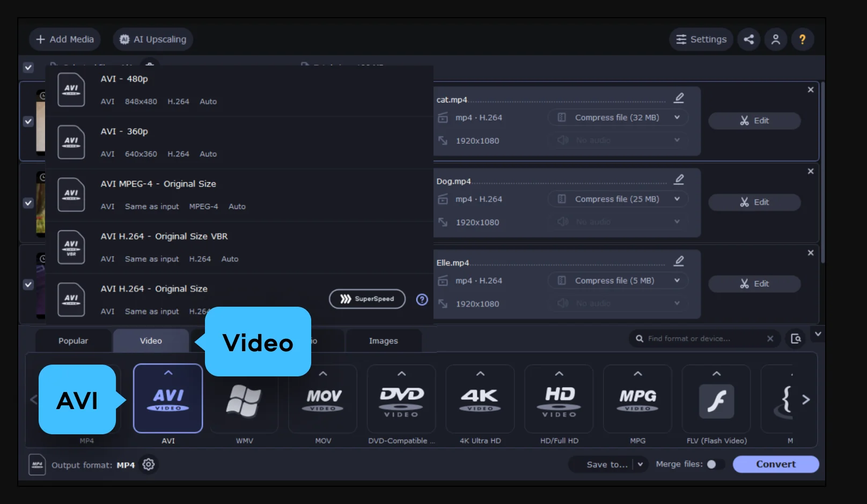867x504 pixels.
Task: Open Compress file (5 MB) dropdown
Action: [x=618, y=280]
